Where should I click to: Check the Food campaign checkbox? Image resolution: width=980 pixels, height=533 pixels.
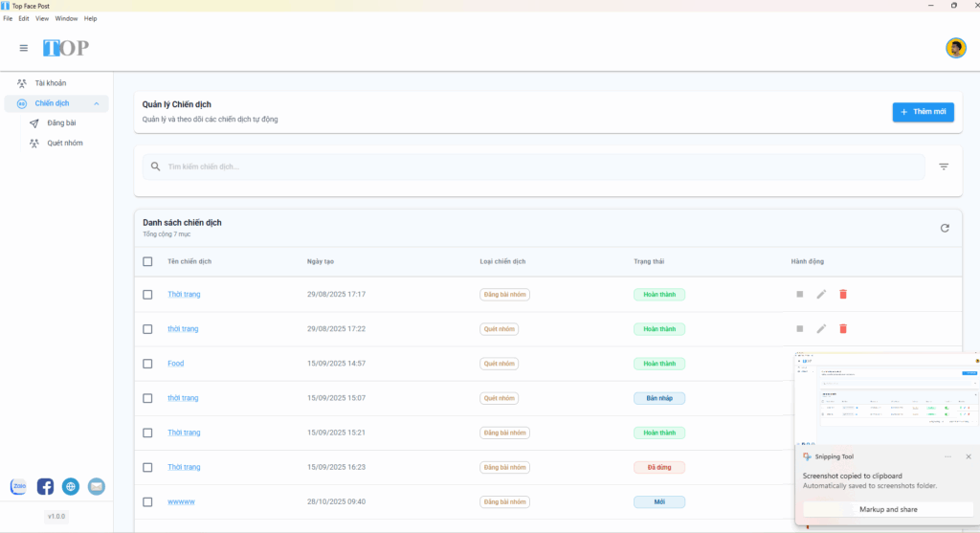(147, 364)
